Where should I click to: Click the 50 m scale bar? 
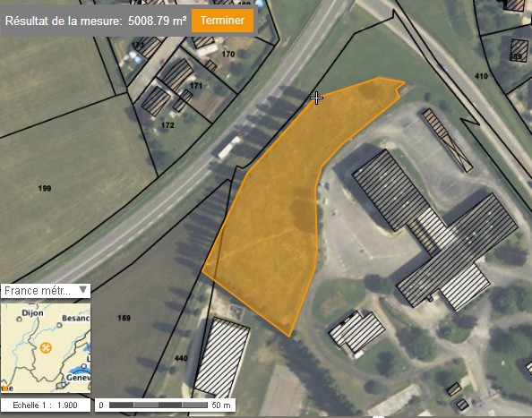[165, 405]
